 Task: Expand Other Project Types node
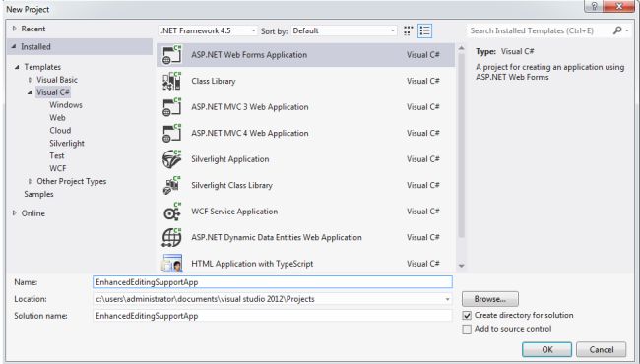point(31,181)
